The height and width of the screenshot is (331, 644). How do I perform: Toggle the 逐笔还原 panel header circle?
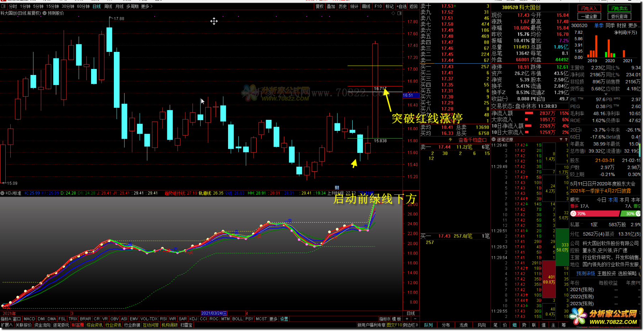494,139
